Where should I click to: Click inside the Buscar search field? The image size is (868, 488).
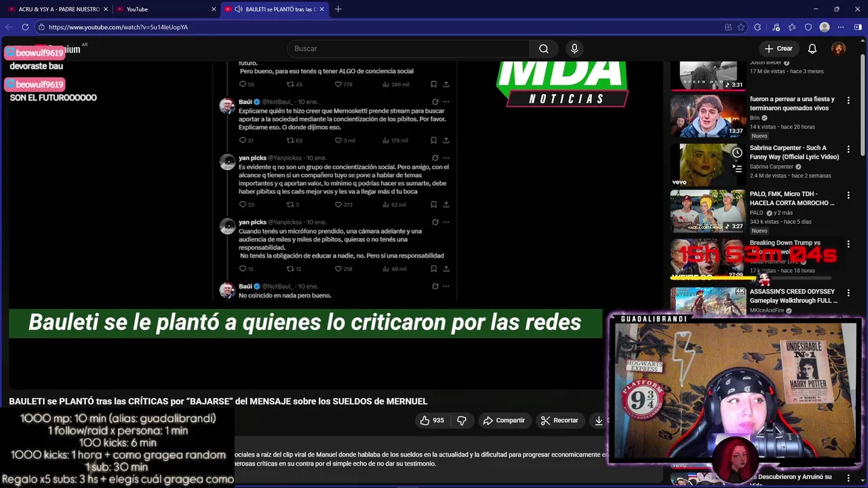408,49
